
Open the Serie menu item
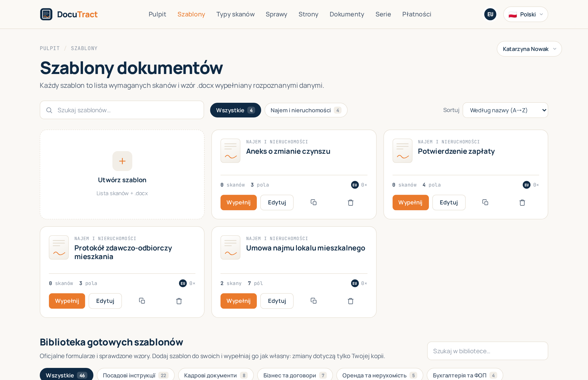[x=383, y=14]
